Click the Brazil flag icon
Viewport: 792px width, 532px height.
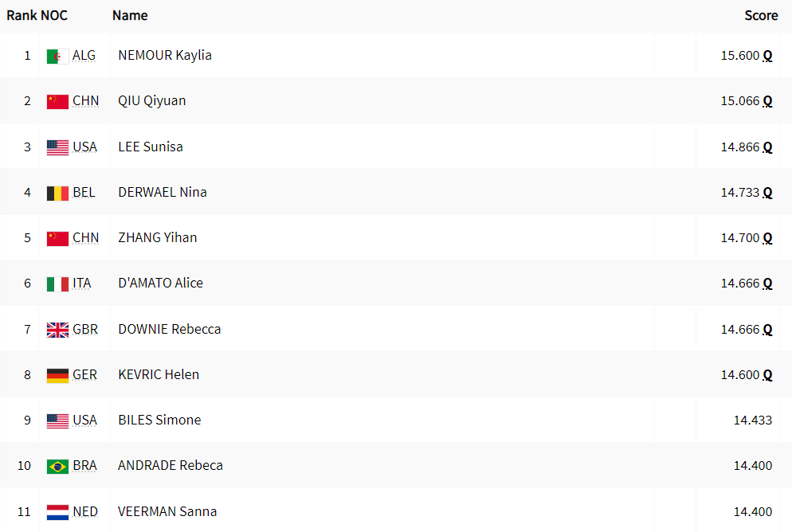57,467
